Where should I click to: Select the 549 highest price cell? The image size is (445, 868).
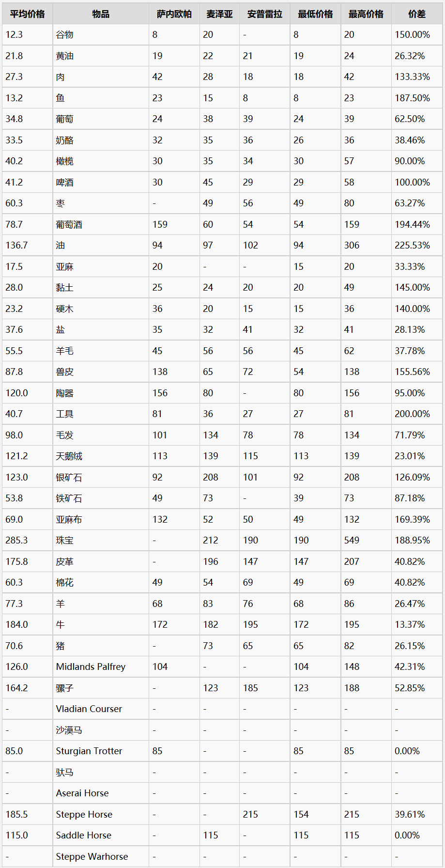[366, 541]
